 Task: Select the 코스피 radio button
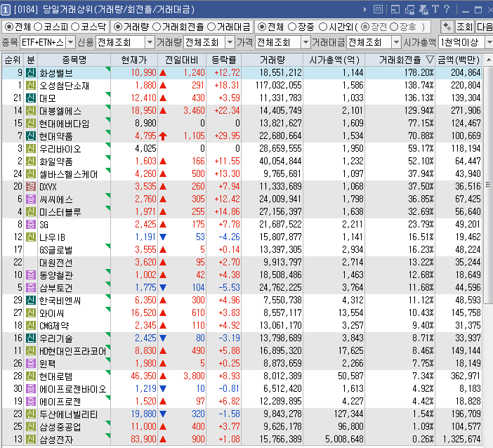(38, 27)
